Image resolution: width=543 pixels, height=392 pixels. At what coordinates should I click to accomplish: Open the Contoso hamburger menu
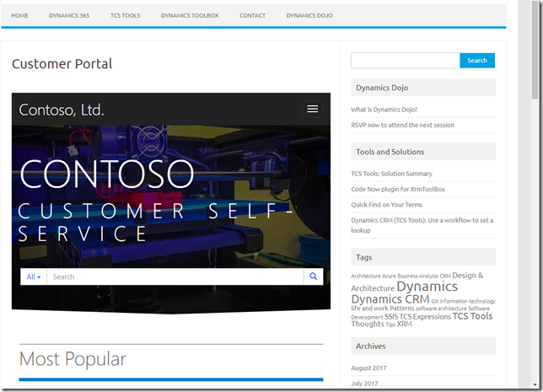coord(312,109)
